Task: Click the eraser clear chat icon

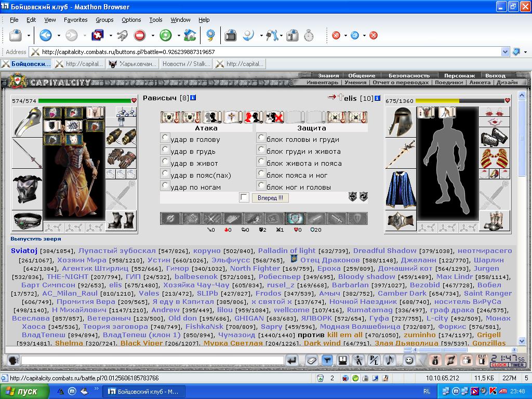Action: pyautogui.click(x=312, y=361)
